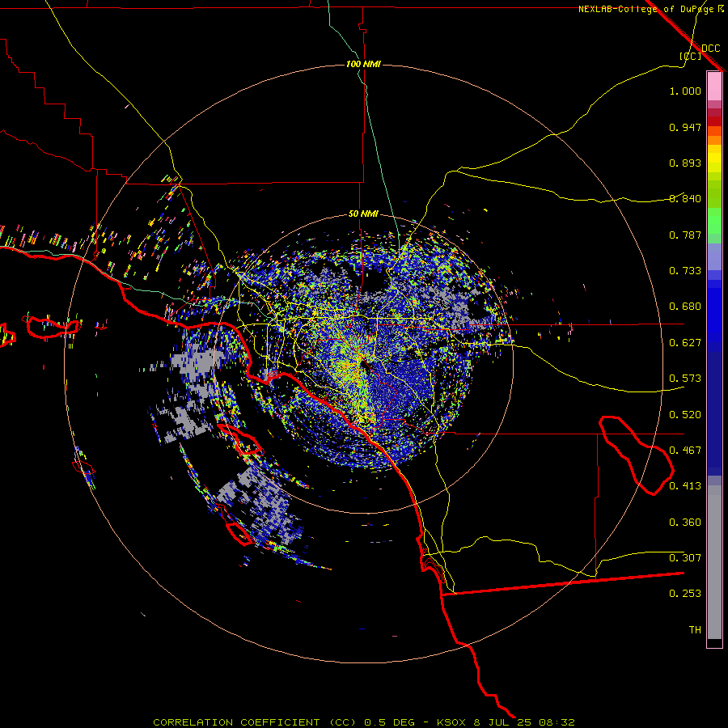
Task: Click the KSOX station identifier
Action: click(x=452, y=722)
